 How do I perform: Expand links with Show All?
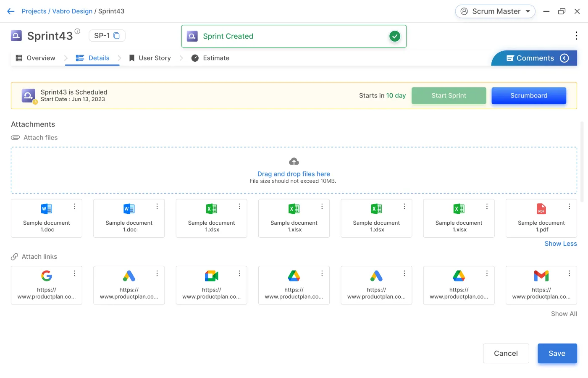tap(564, 314)
